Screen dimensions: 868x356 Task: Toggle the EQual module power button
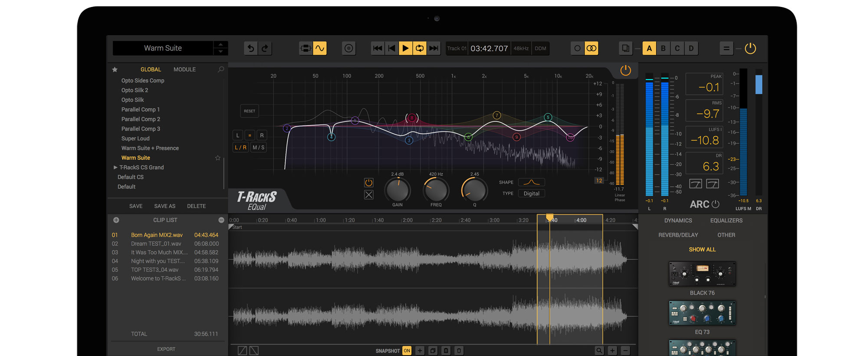point(625,70)
